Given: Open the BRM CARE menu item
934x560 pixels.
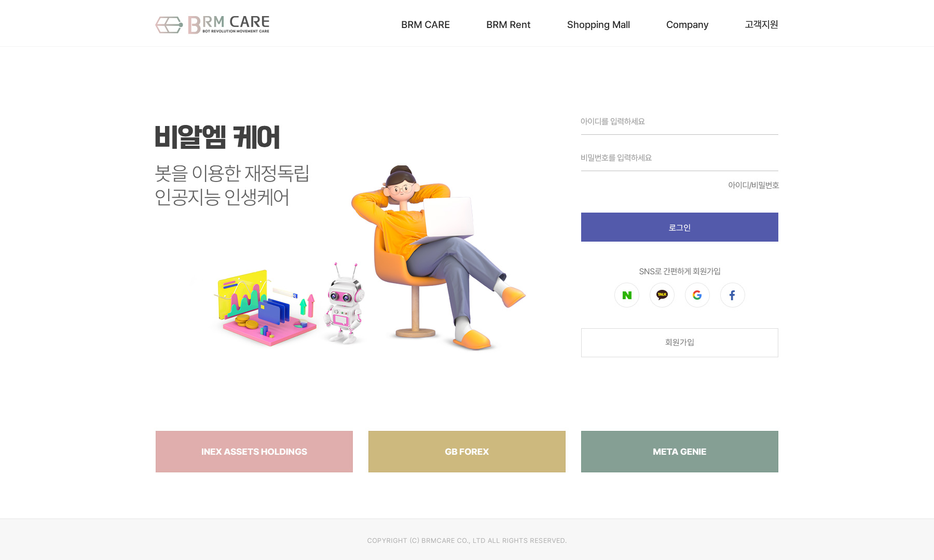Looking at the screenshot, I should coord(425,24).
